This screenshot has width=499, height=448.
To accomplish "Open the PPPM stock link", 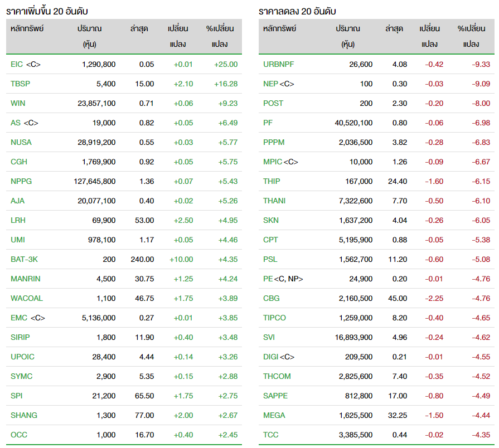I will pos(274,143).
